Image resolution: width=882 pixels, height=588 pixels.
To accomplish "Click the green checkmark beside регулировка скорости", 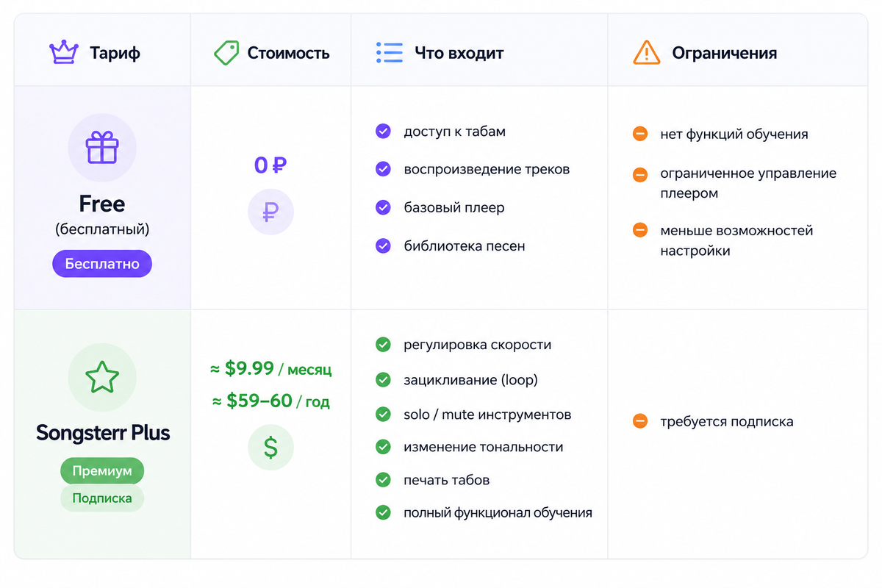I will click(383, 345).
